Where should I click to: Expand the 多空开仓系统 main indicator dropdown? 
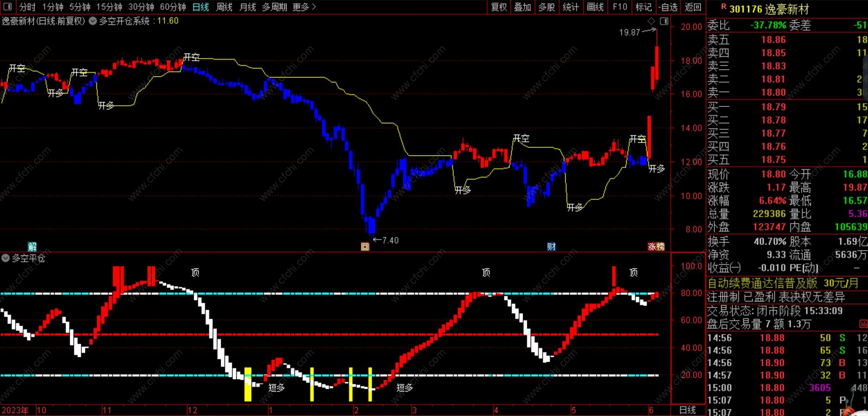point(93,21)
